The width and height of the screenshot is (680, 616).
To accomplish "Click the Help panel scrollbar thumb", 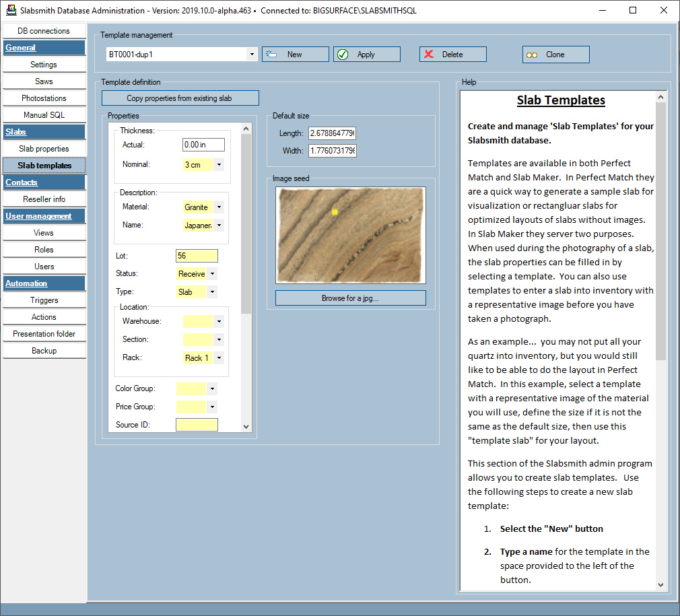I will coord(660,232).
